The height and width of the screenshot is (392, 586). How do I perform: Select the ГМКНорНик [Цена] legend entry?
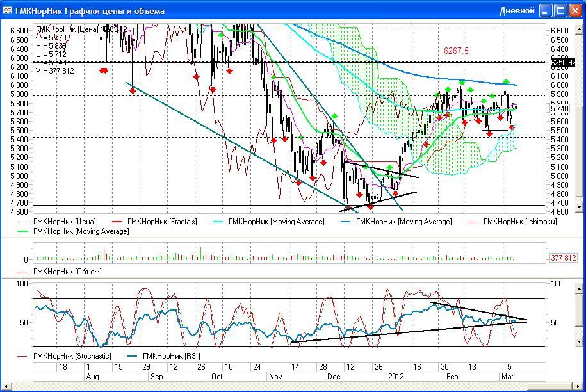click(56, 222)
